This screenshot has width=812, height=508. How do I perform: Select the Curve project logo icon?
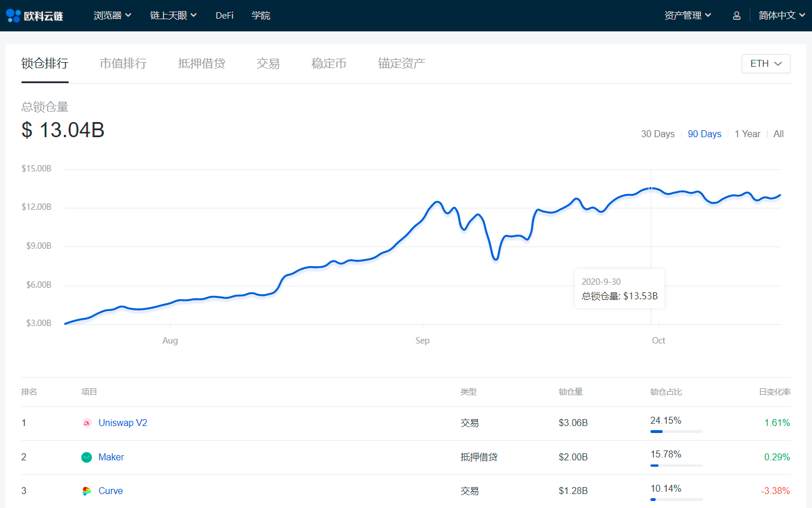click(x=87, y=491)
